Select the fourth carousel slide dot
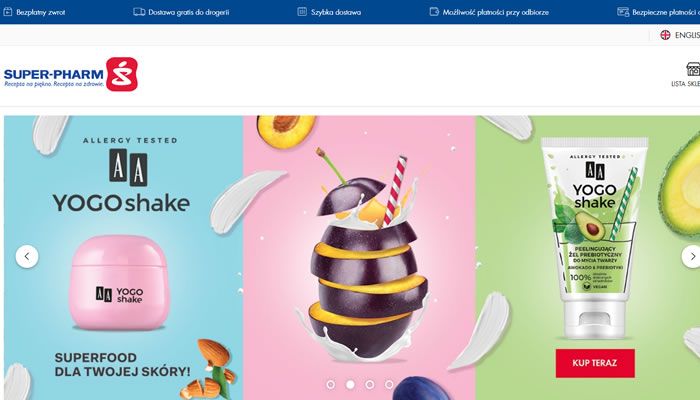The image size is (700, 400). [x=389, y=384]
